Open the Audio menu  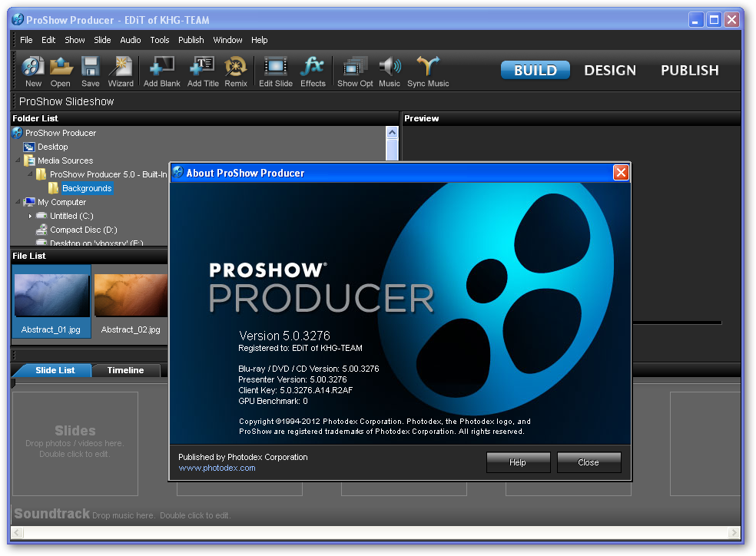point(130,40)
